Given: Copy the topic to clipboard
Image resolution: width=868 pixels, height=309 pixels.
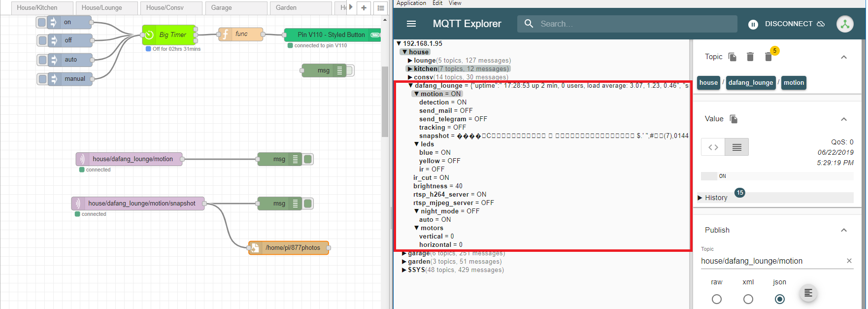Looking at the screenshot, I should point(733,57).
